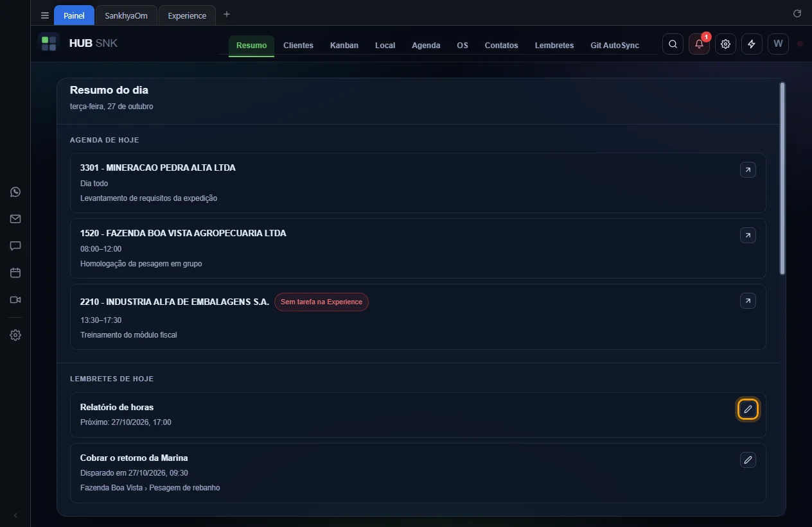Go to the Agenda navigation tab

tap(426, 46)
